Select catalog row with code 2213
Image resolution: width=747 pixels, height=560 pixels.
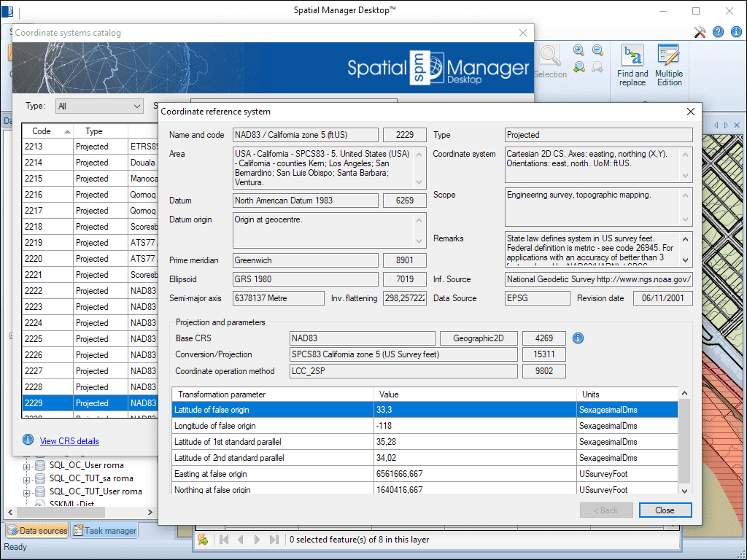tap(90, 146)
